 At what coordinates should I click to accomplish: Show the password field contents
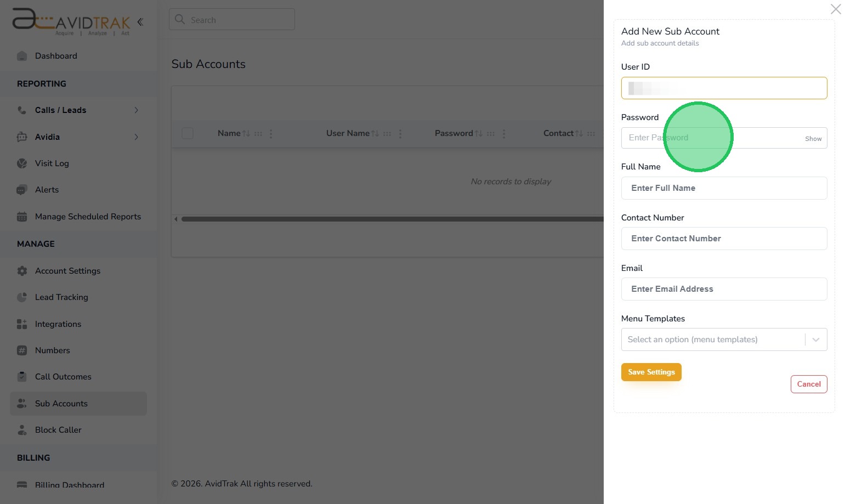click(813, 139)
